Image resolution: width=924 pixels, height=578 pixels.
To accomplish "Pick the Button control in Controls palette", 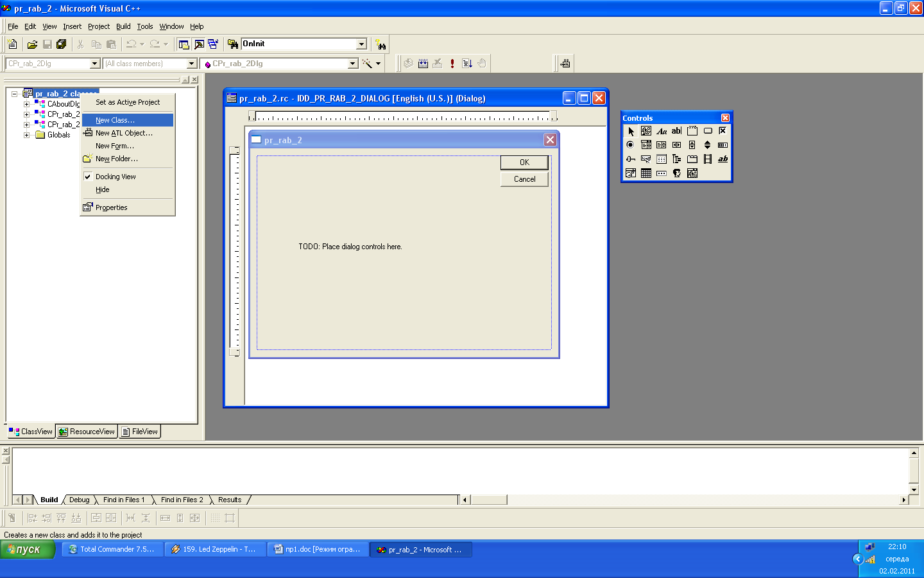I will (x=708, y=131).
